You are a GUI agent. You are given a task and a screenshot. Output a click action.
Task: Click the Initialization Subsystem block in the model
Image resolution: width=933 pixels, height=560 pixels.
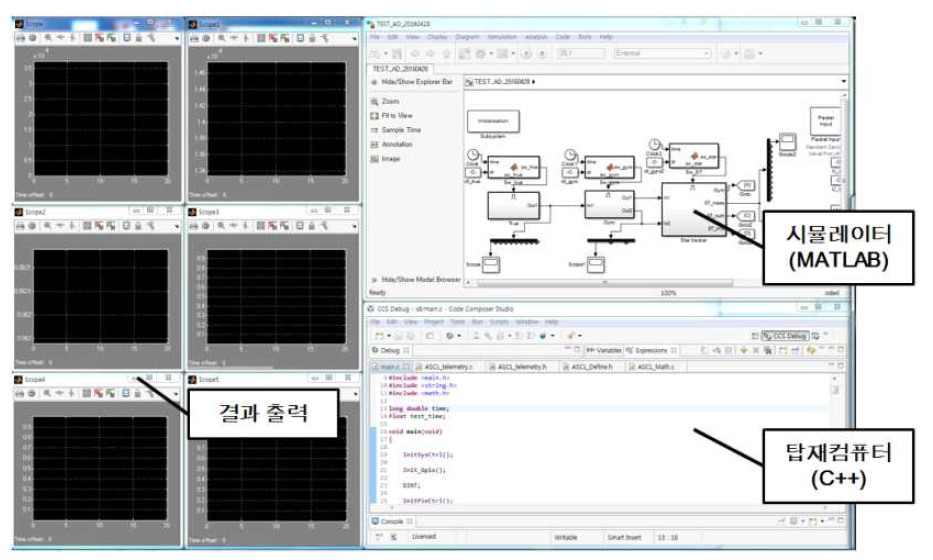coord(493,121)
